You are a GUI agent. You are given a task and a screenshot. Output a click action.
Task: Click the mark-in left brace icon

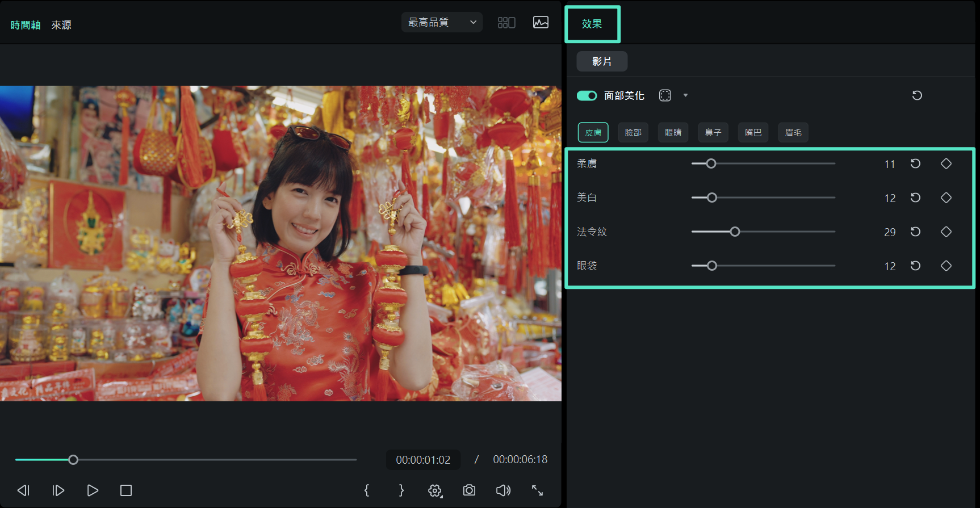coord(367,490)
